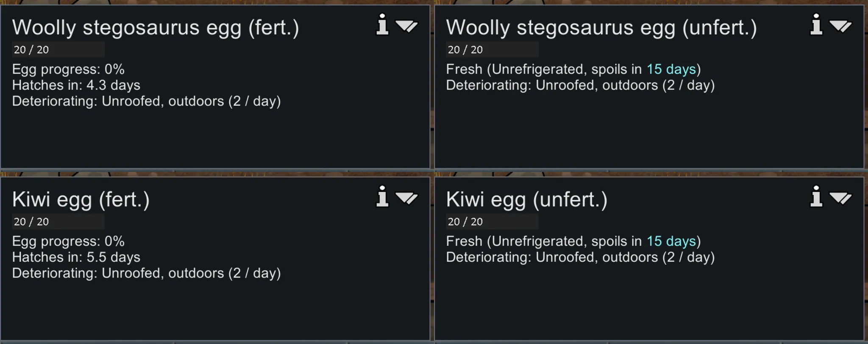Click '15 days' link in unfertilized Kiwi panel

[671, 241]
